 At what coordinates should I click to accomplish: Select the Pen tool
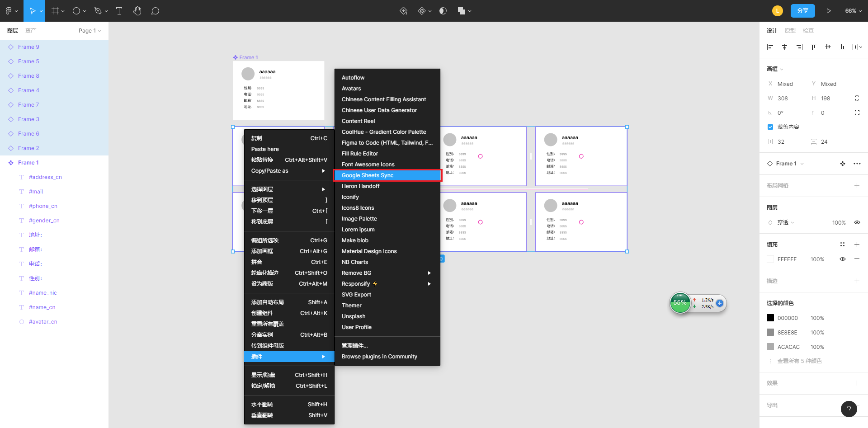point(98,11)
